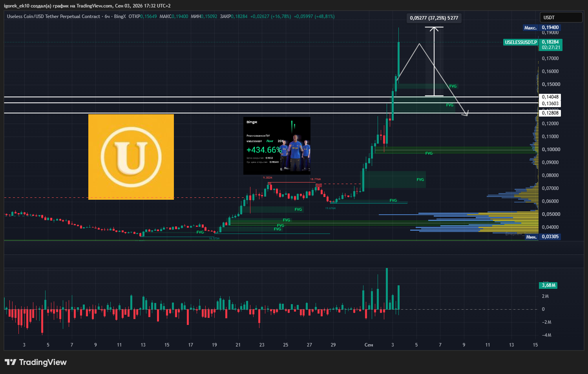Click the 17 date label on time axis
The height and width of the screenshot is (374, 588).
click(x=190, y=345)
